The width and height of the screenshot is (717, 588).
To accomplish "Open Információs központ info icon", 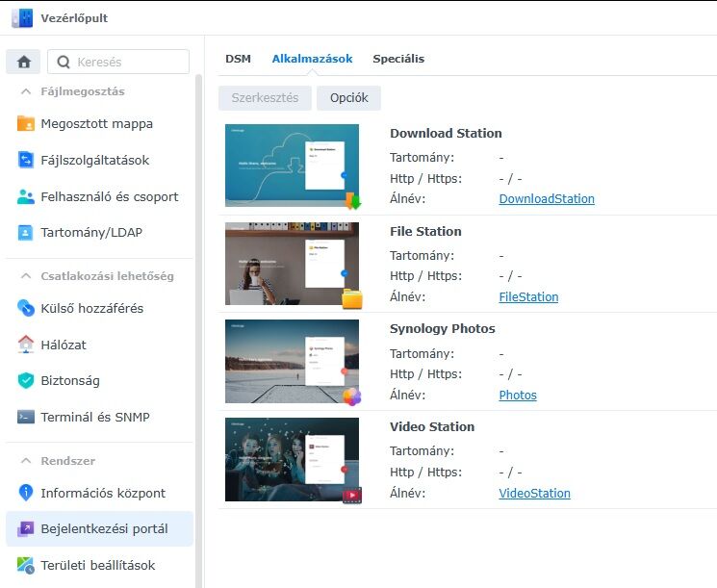I will pyautogui.click(x=26, y=493).
